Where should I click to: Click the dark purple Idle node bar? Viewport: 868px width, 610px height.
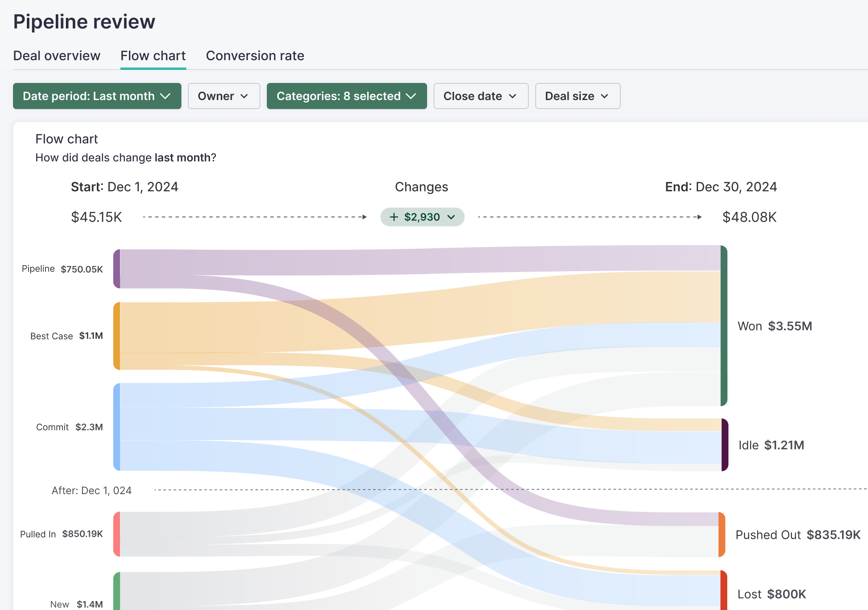724,444
